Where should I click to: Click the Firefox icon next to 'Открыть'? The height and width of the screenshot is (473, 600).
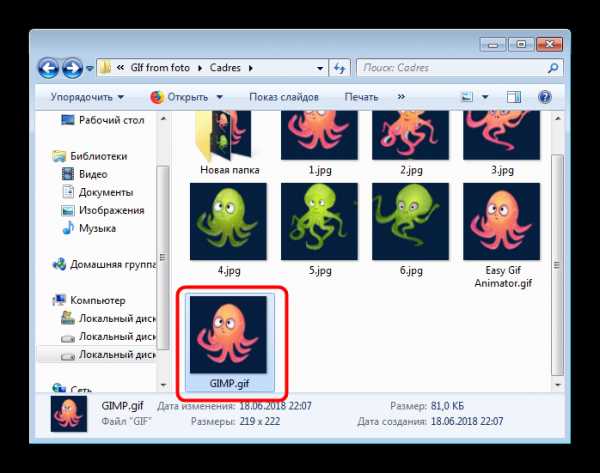click(157, 97)
